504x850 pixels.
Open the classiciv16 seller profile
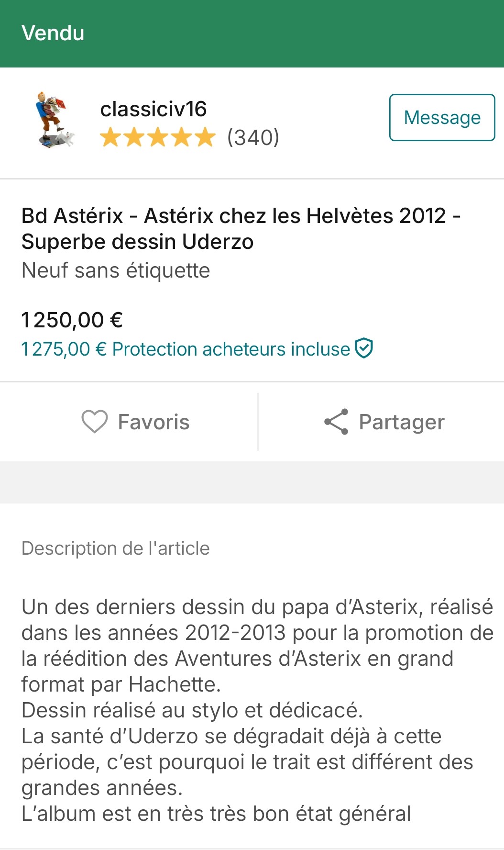tap(153, 109)
